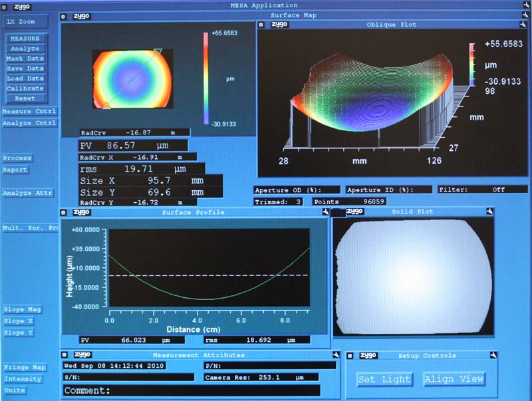532x401 pixels.
Task: Click the zygo logo in Solid Plot title
Action: [x=355, y=211]
